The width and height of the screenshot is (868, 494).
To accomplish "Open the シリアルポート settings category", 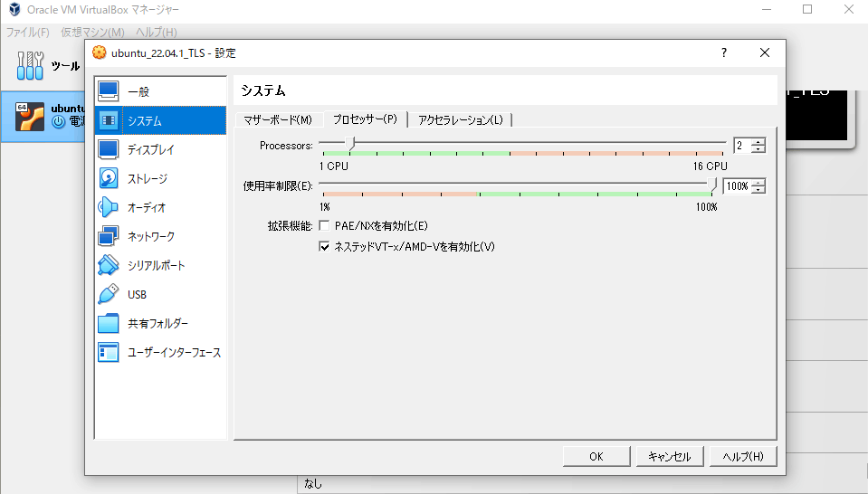I will click(x=160, y=265).
